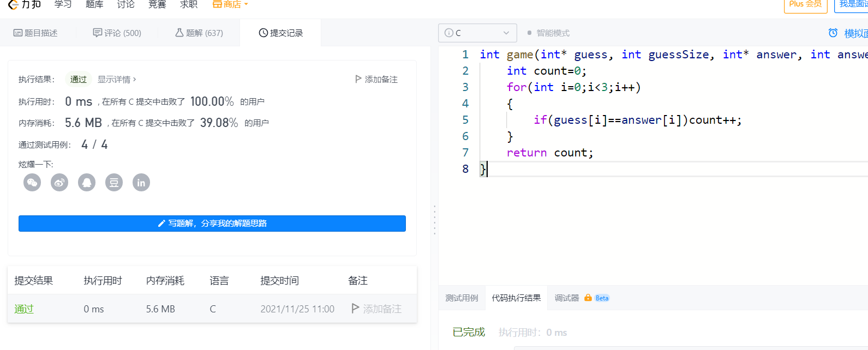The image size is (868, 350).
Task: Open the green 通过 submission link
Action: click(24, 309)
